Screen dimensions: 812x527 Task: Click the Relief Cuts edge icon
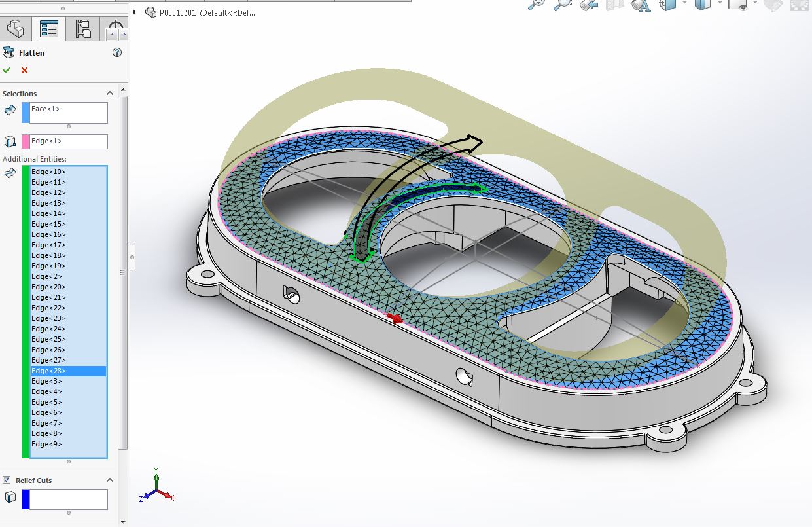[10, 497]
